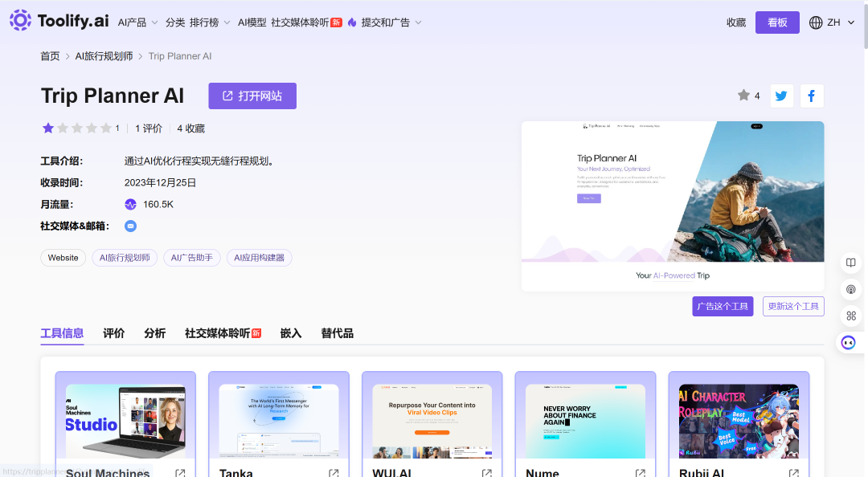The image size is (868, 477).
Task: Open Rubii AI external link icon
Action: pyautogui.click(x=794, y=473)
